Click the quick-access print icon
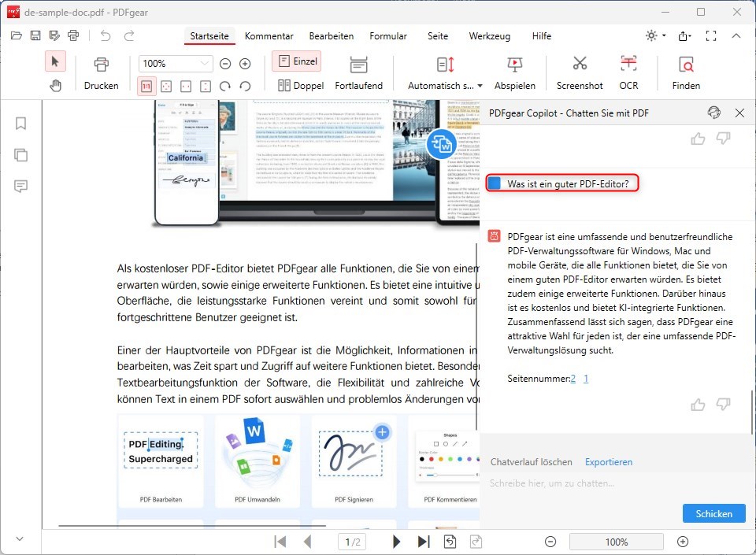The width and height of the screenshot is (756, 555). tap(73, 35)
